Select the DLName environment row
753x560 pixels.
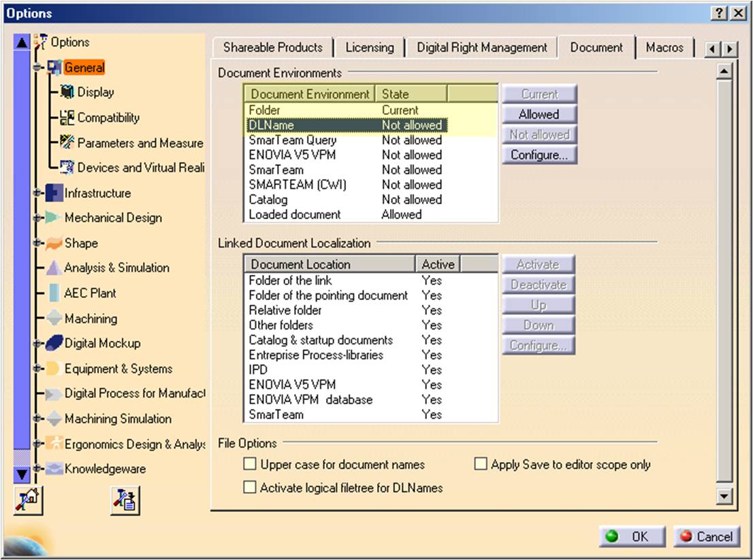pos(347,125)
